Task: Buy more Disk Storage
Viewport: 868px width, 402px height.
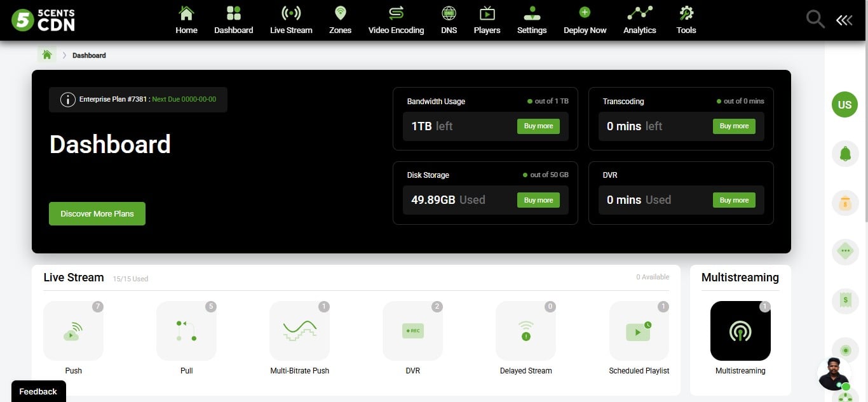Action: tap(539, 200)
